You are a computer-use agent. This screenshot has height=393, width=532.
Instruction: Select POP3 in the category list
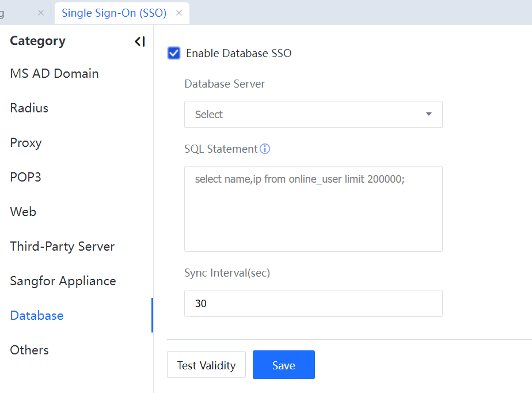pos(25,177)
